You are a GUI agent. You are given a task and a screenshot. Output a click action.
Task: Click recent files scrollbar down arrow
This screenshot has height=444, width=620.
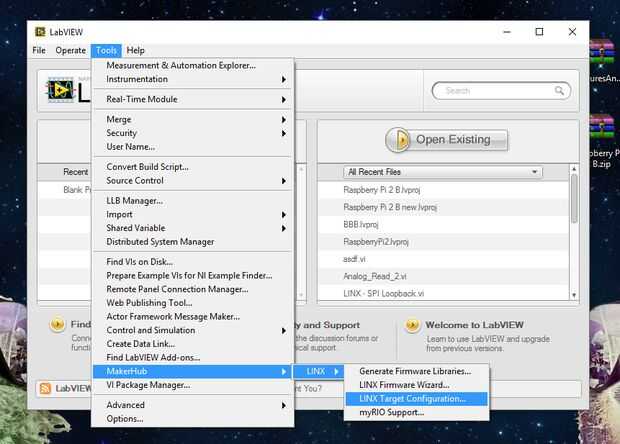click(x=574, y=295)
